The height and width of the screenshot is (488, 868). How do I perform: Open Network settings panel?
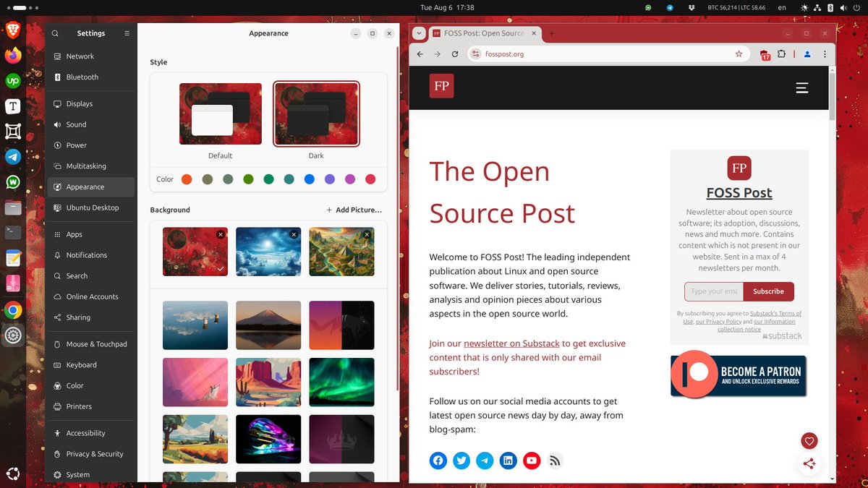point(91,56)
